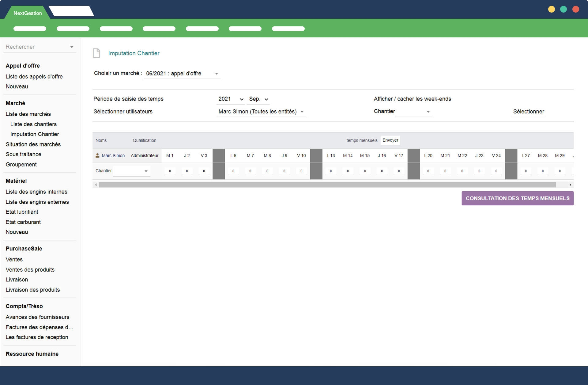588x385 pixels.
Task: Click the user icon next to Marc Simon
Action: tap(97, 156)
